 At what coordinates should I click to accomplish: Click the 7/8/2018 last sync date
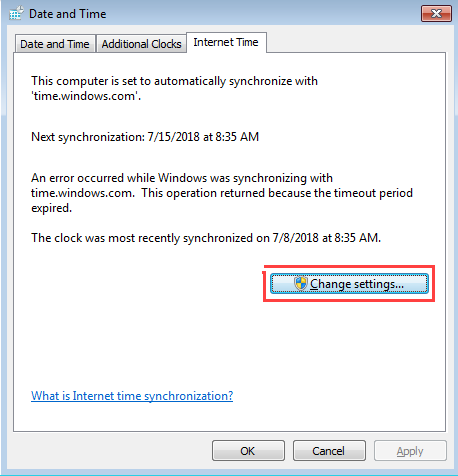(x=295, y=238)
